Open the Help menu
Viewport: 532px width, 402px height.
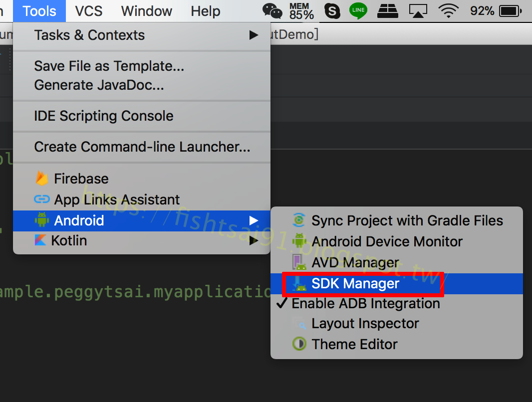coord(205,11)
